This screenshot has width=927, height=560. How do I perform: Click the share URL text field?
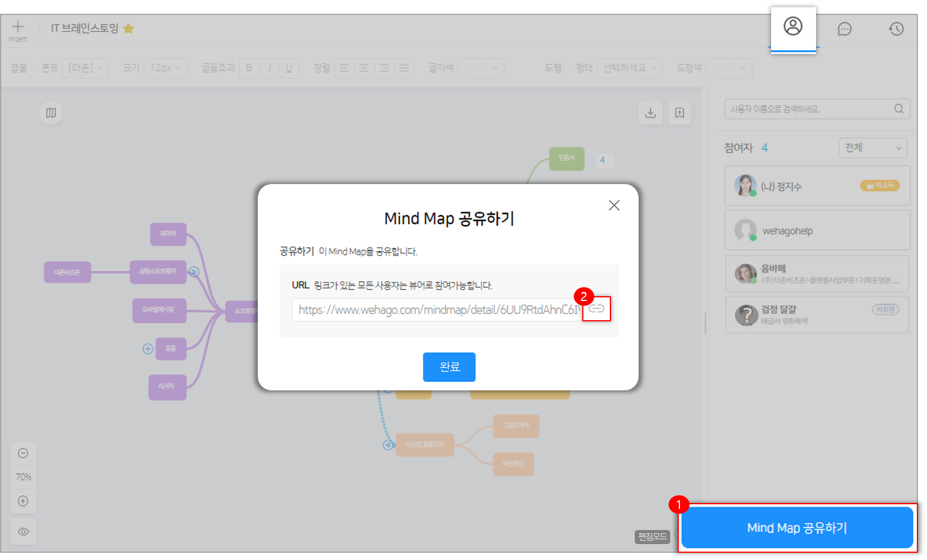pyautogui.click(x=438, y=310)
